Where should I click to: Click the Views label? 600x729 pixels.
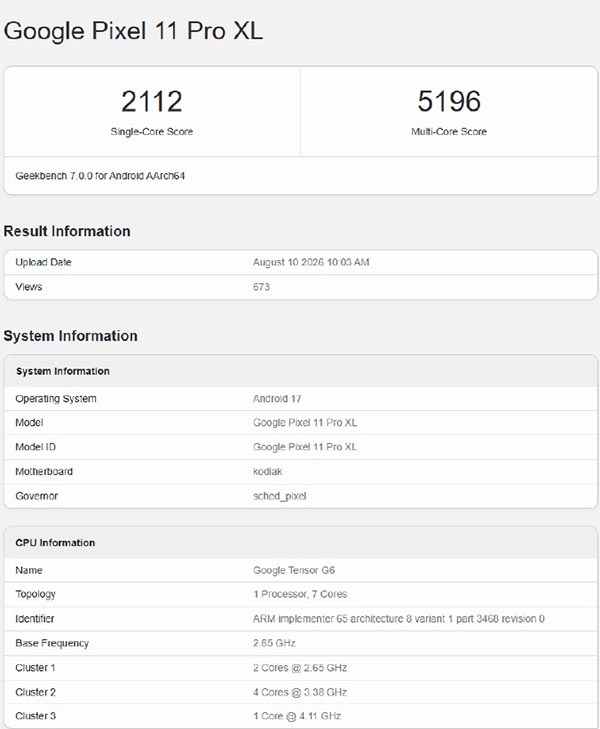click(x=29, y=287)
